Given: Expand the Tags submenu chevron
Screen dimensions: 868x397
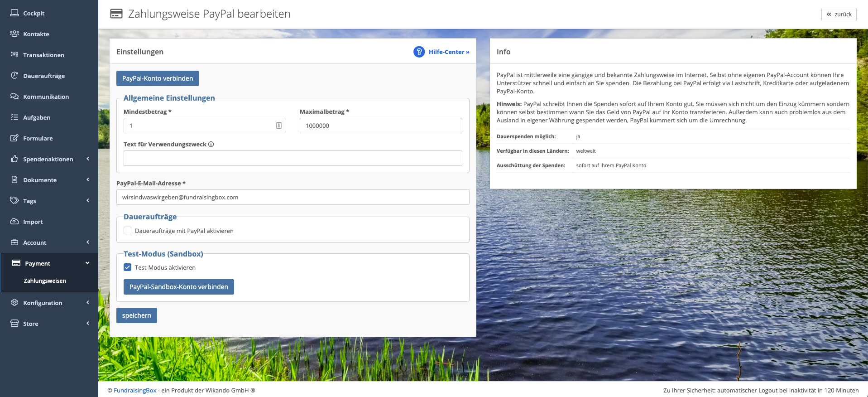Looking at the screenshot, I should pyautogui.click(x=88, y=200).
